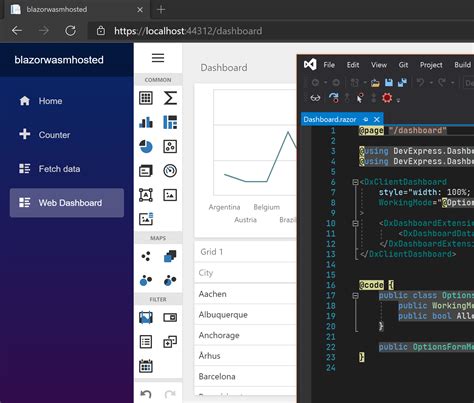Click the Albuquerque row in Grid 1
The image size is (474, 403).
(245, 314)
